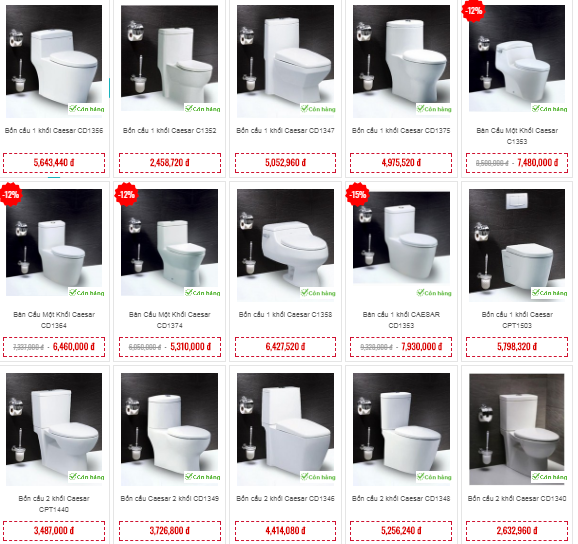Screen dimensions: 578x544
Task: Open the 'Bồn cầu 2 khối Caesar CD1346' link
Action: (x=285, y=498)
